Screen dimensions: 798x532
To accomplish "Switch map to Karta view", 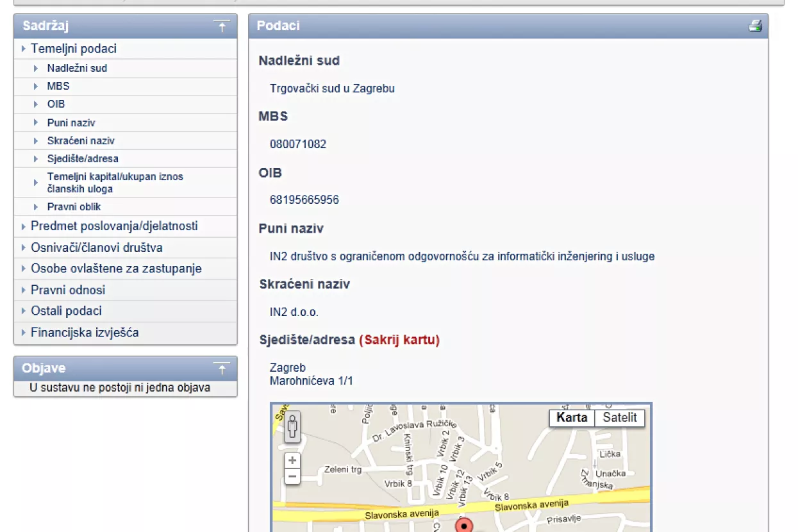I will pyautogui.click(x=572, y=418).
